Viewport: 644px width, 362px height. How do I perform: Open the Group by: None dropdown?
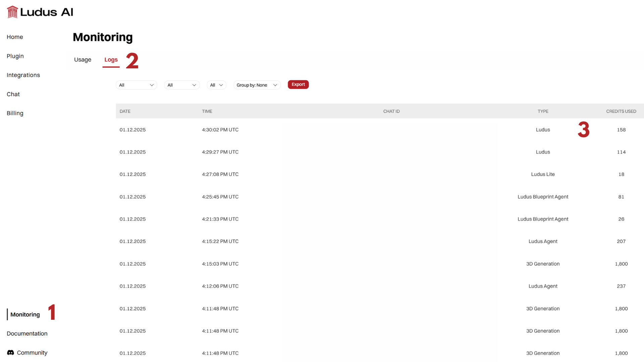coord(257,85)
